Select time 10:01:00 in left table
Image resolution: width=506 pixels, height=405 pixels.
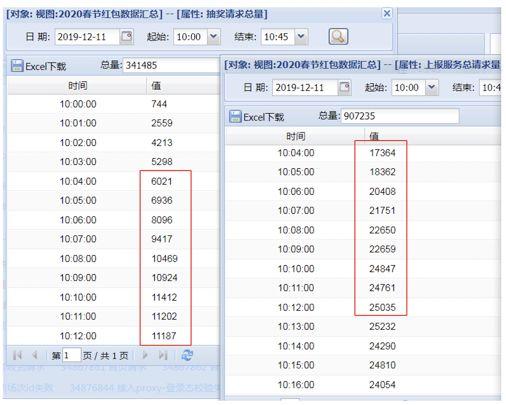click(78, 123)
